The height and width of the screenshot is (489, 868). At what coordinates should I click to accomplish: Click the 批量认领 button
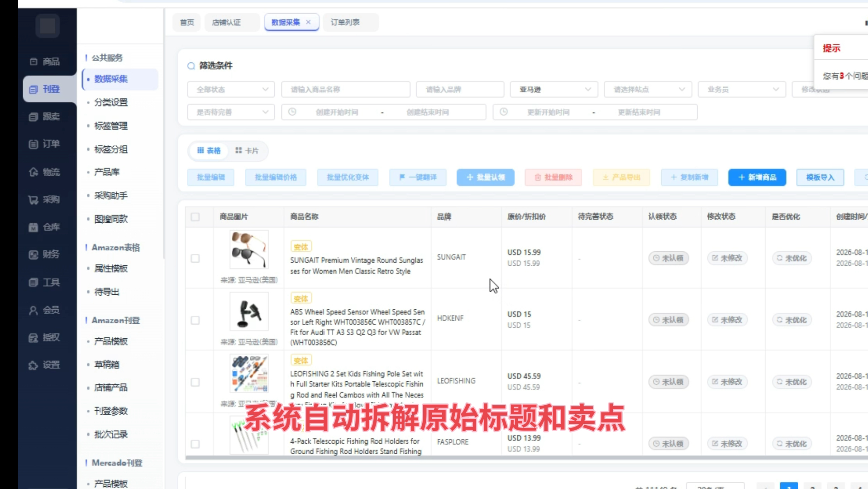pyautogui.click(x=486, y=177)
